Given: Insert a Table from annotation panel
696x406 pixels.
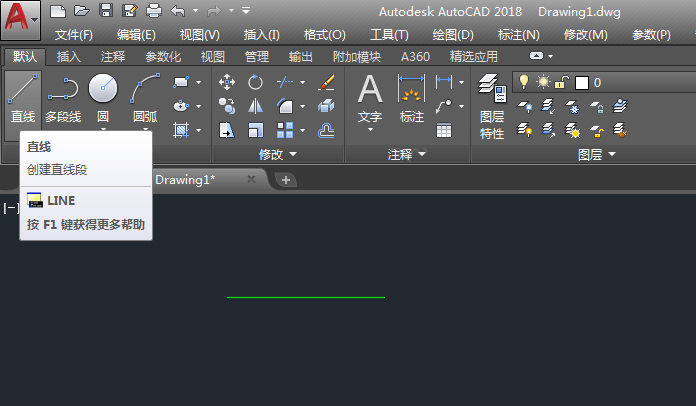Looking at the screenshot, I should [x=444, y=130].
